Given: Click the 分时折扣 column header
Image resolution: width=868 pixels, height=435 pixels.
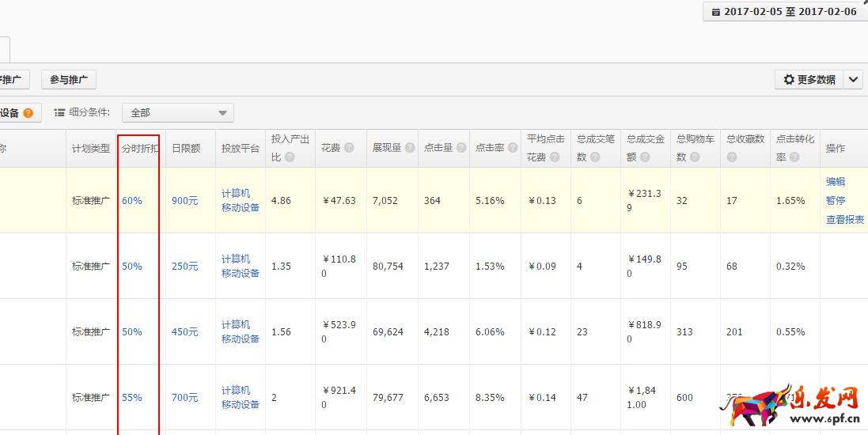Looking at the screenshot, I should pos(140,149).
